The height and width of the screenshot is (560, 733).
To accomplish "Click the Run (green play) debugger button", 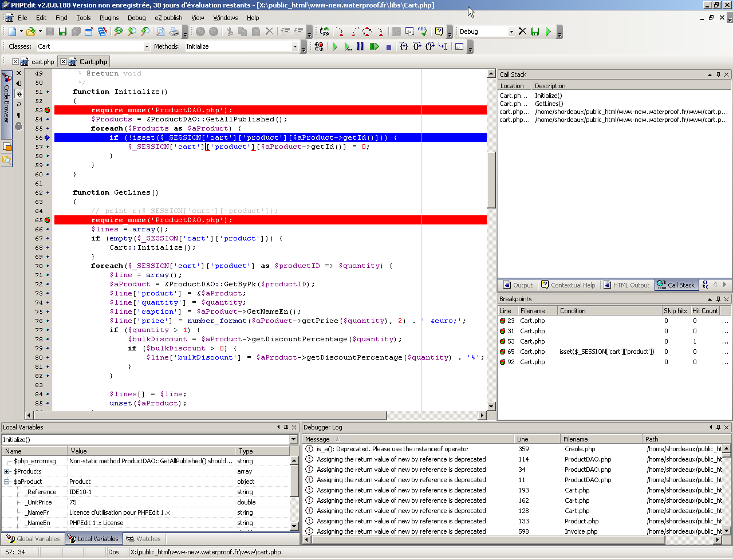I will coord(335,46).
